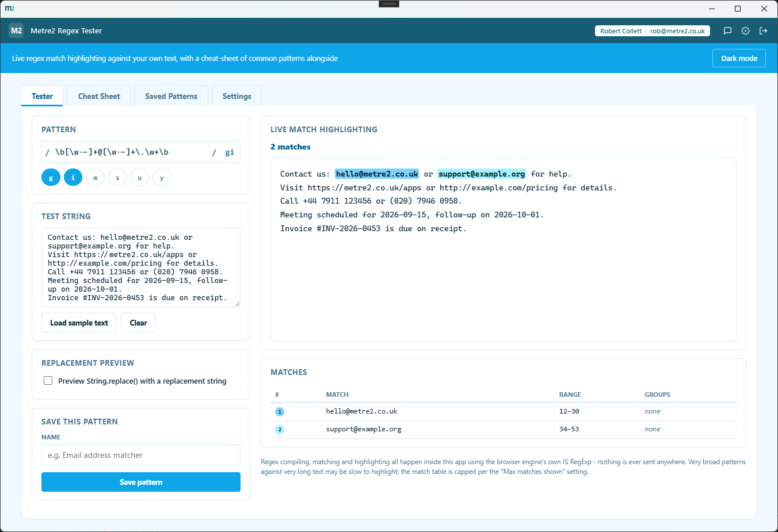The image size is (778, 532).
Task: Click the Invoice #INV-2026-0453 line in preview
Action: pos(373,228)
